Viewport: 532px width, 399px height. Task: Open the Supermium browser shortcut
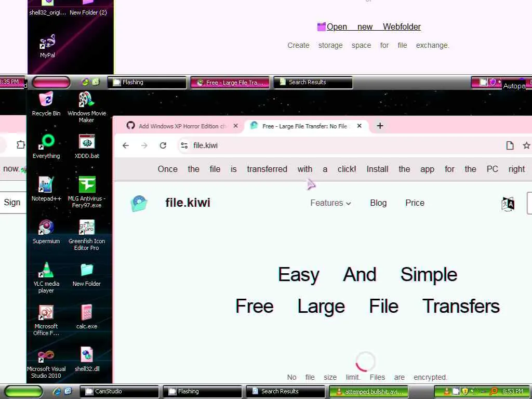tap(46, 231)
